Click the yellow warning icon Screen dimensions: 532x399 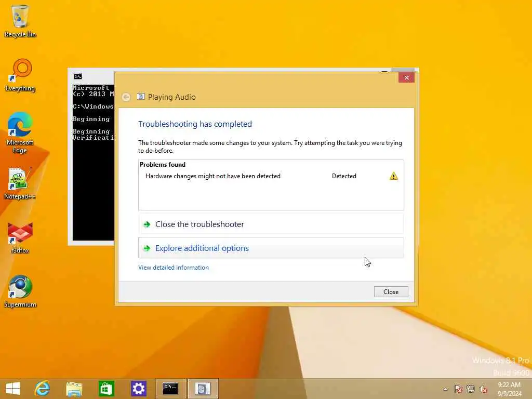point(394,176)
